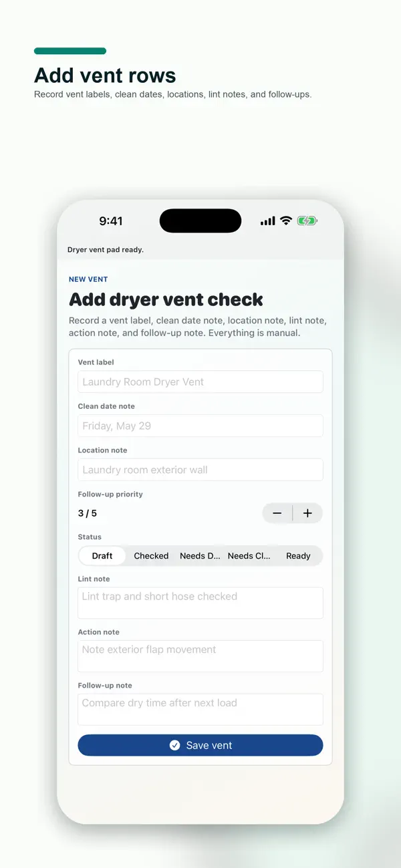Click the 'Add dryer vent check' heading
401x868 pixels.
(166, 299)
